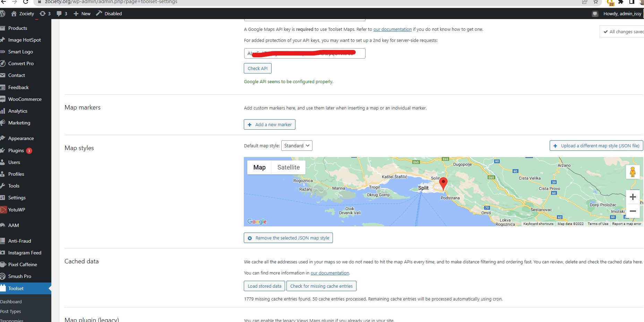Switch map view to Map tab
644x322 pixels.
(x=259, y=167)
